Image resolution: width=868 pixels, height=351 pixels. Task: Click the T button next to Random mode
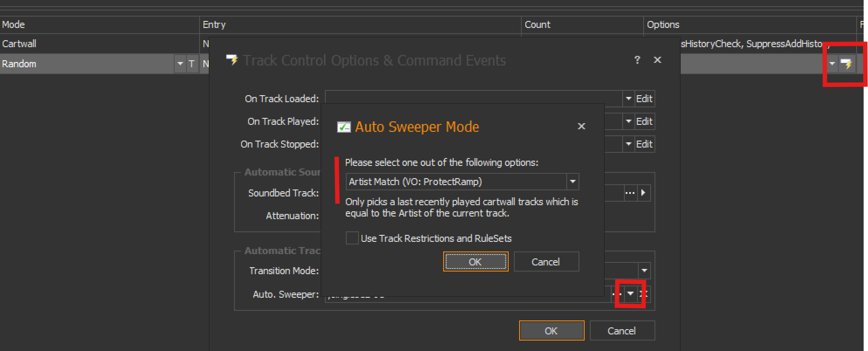(x=191, y=64)
